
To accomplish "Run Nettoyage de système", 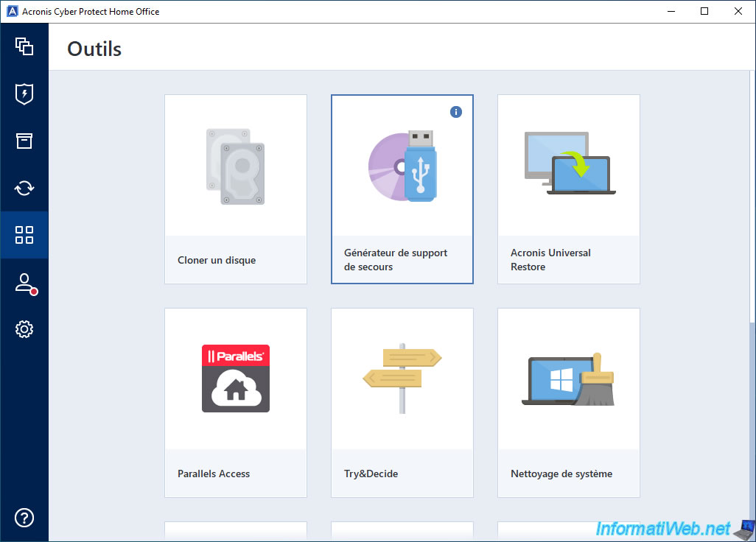I will click(x=568, y=402).
